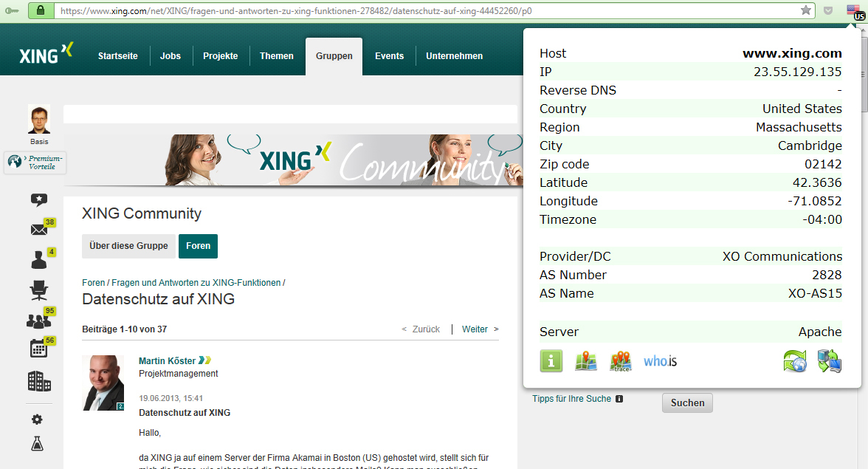Select the Gruppen navigation tab

(334, 56)
